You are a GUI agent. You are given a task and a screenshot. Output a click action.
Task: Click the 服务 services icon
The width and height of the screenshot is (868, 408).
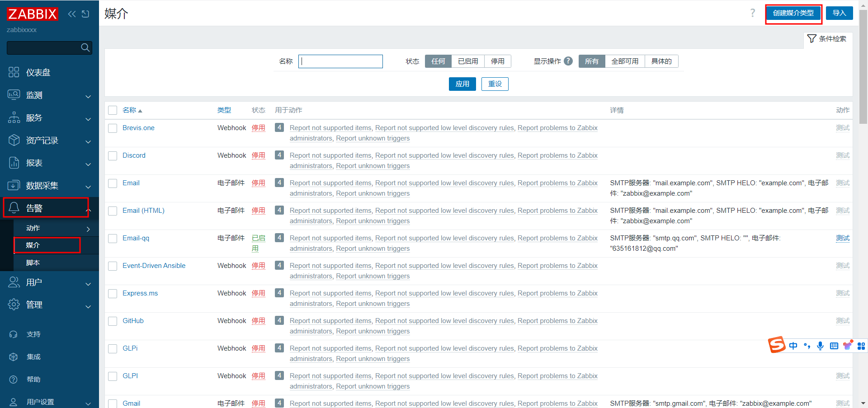click(x=14, y=117)
